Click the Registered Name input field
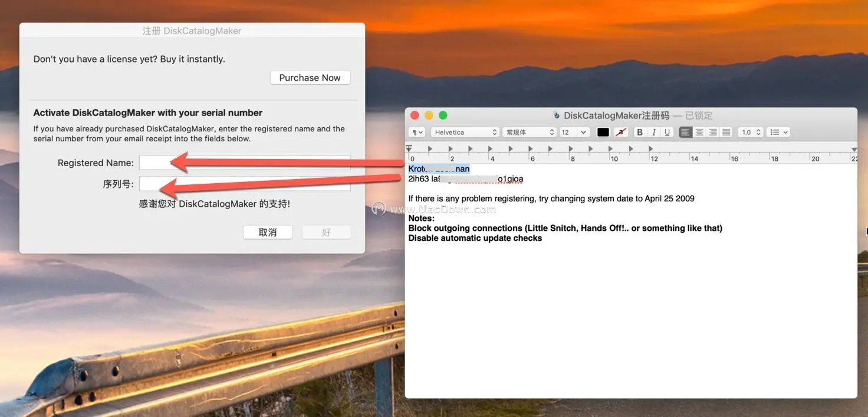868x417 pixels. (x=245, y=163)
